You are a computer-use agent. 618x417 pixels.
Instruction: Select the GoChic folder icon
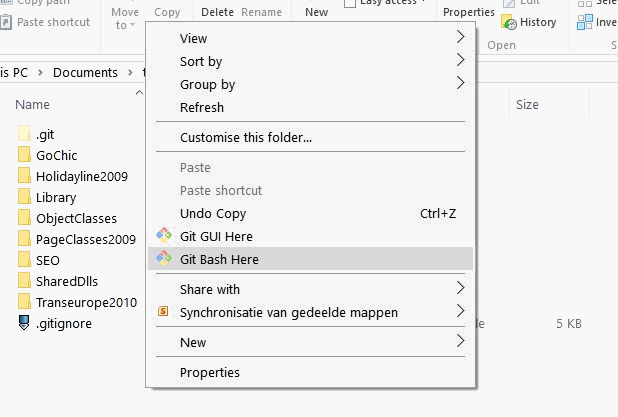(x=25, y=155)
